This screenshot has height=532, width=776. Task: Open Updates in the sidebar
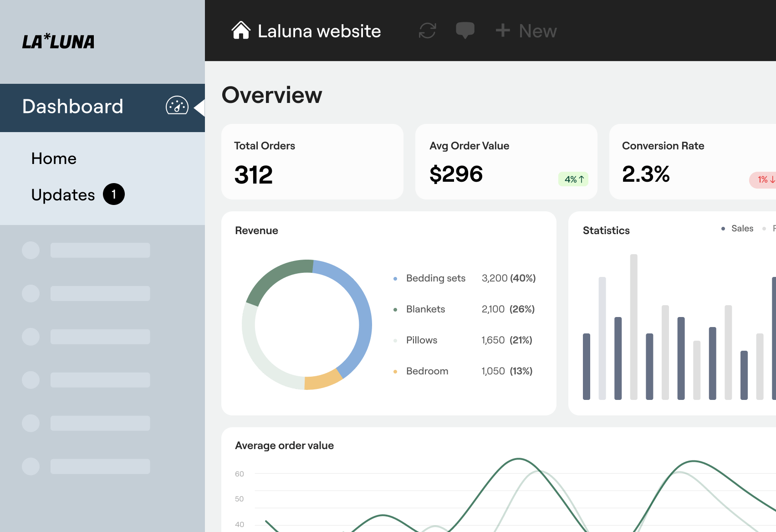tap(63, 195)
